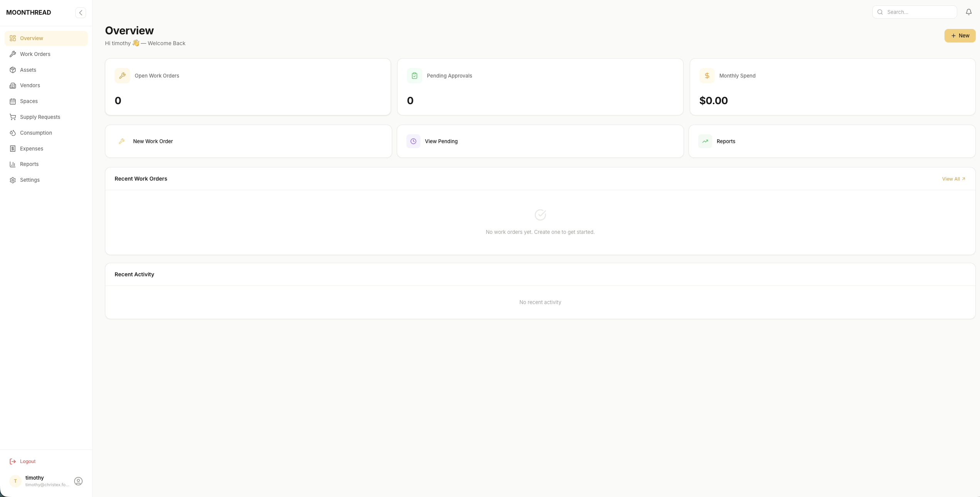The height and width of the screenshot is (497, 980).
Task: Open Settings via the gear icon
Action: 13,180
